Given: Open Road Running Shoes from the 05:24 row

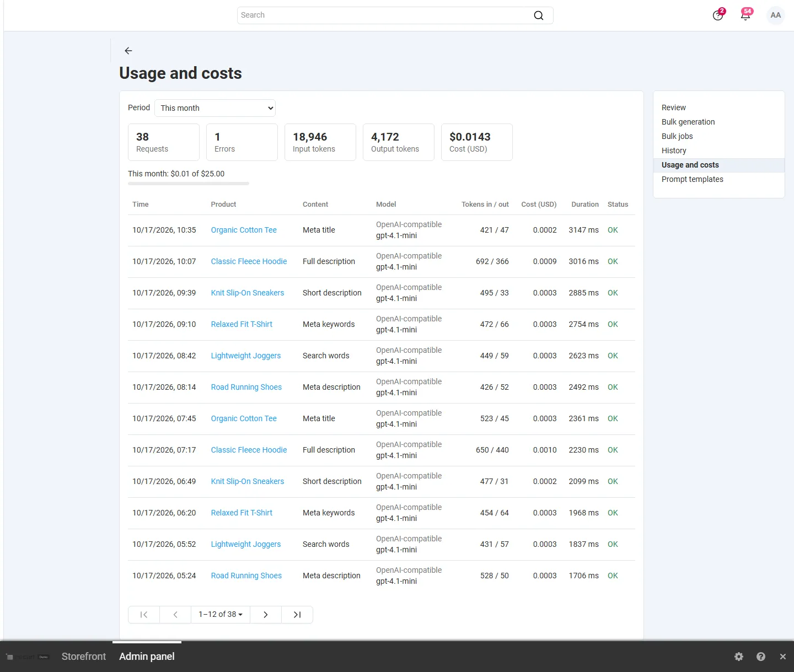Looking at the screenshot, I should pos(246,576).
